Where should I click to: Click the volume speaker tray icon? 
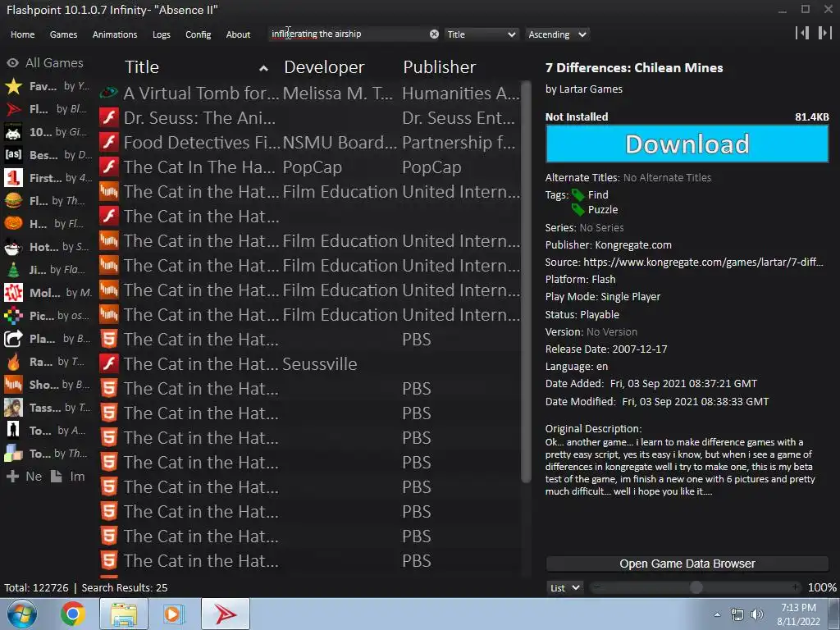(x=757, y=614)
